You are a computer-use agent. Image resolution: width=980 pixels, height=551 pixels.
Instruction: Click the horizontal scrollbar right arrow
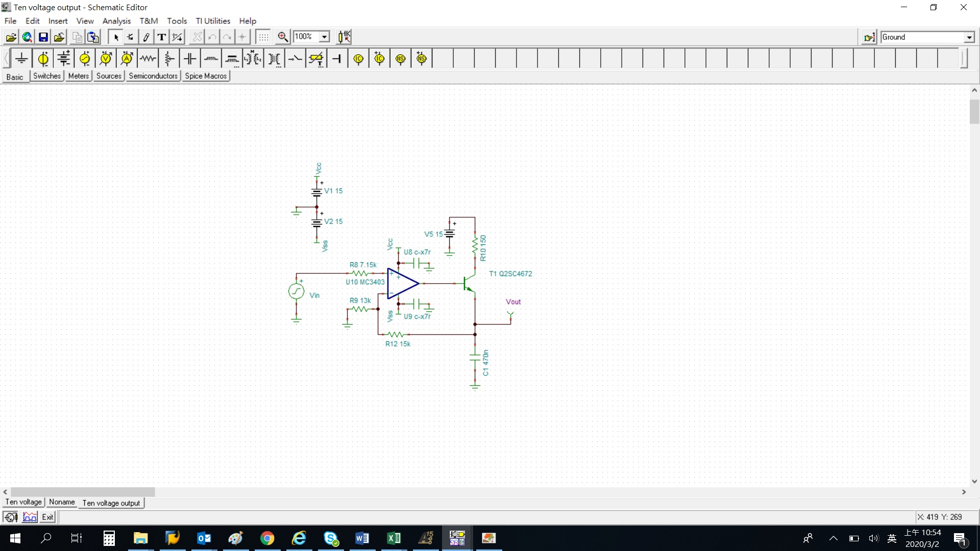(964, 492)
